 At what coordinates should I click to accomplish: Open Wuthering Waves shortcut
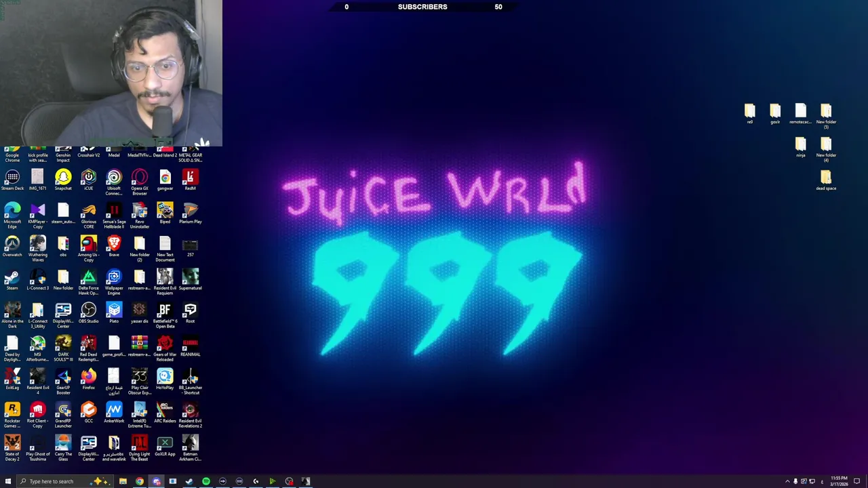38,249
